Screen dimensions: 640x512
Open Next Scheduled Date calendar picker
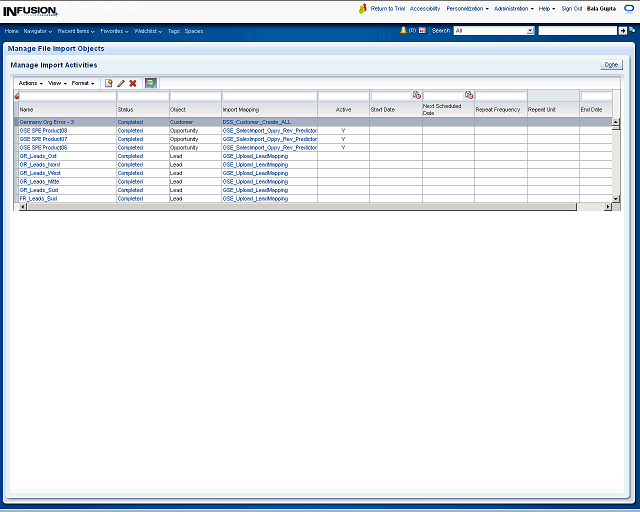click(x=468, y=96)
